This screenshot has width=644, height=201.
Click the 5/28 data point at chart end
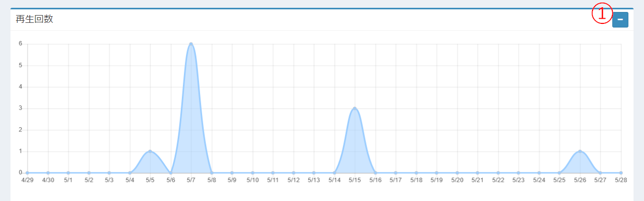pos(621,172)
